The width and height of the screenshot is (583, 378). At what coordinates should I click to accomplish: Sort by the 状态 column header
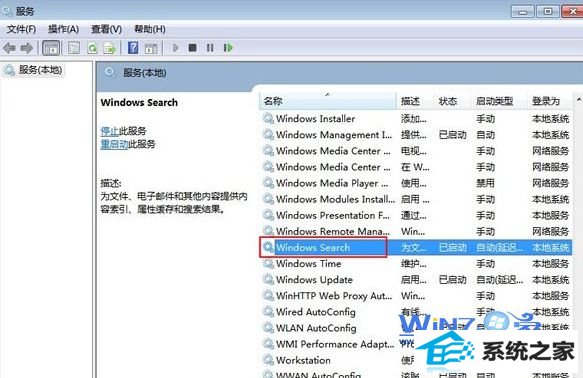click(x=453, y=101)
